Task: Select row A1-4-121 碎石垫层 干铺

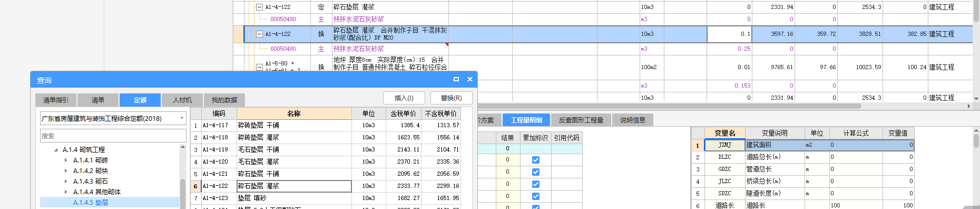Action: click(x=326, y=174)
